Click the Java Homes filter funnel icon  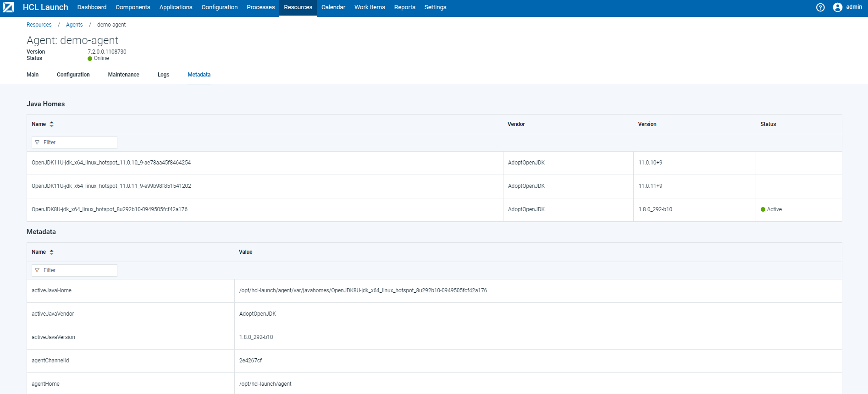38,142
